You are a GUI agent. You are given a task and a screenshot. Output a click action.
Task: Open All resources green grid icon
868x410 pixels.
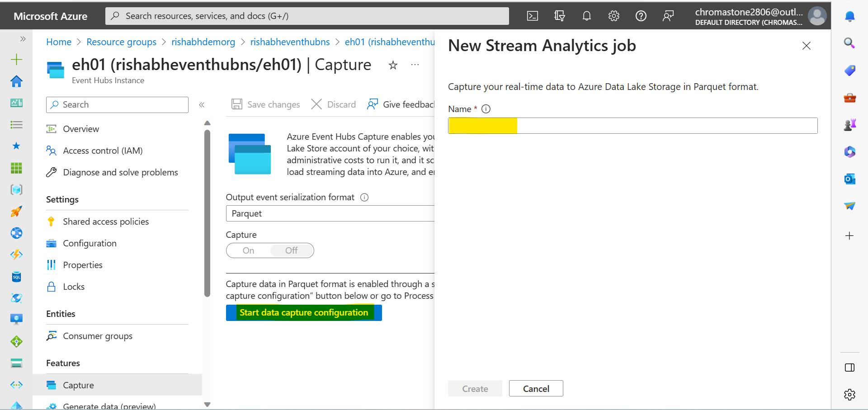[x=17, y=168]
